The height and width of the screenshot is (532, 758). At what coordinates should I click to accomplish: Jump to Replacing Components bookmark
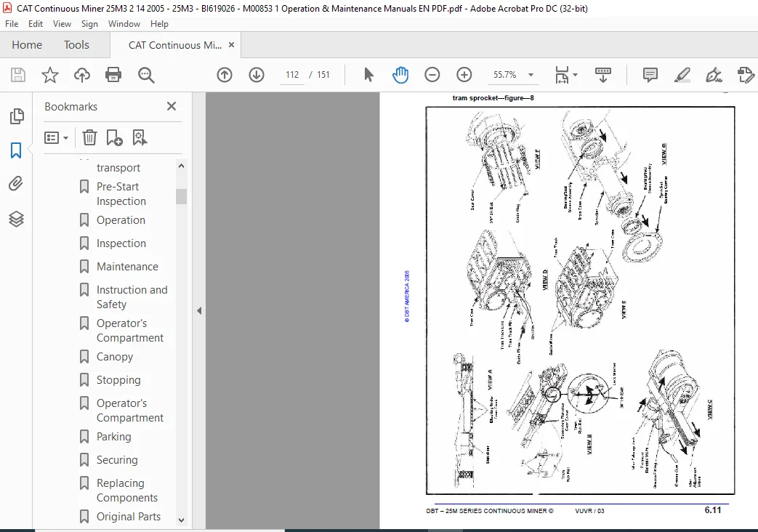126,491
